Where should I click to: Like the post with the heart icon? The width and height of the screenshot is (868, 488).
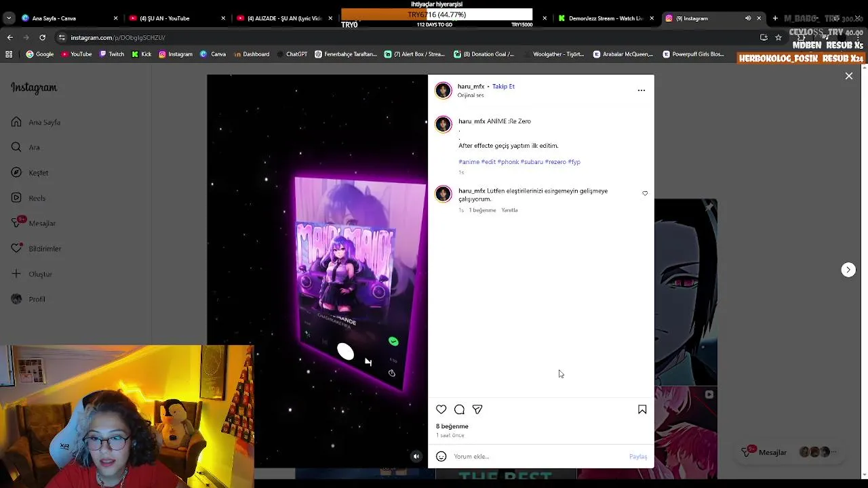click(x=441, y=409)
